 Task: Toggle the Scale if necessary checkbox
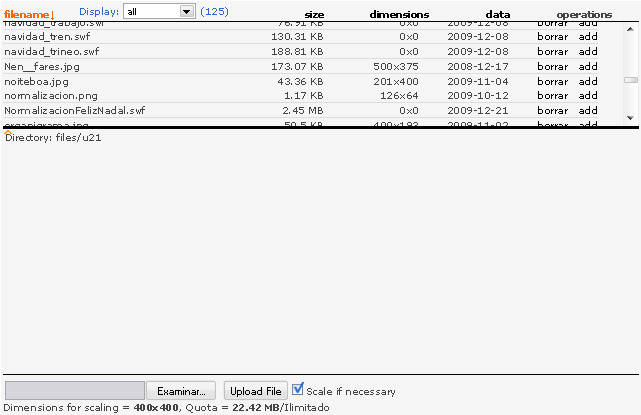[x=298, y=390]
